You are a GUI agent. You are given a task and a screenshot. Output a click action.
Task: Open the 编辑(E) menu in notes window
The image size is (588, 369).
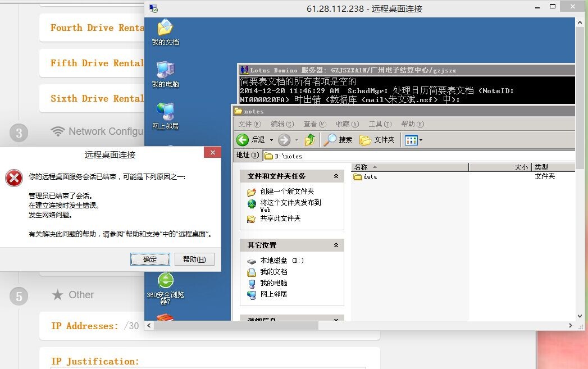coord(282,124)
